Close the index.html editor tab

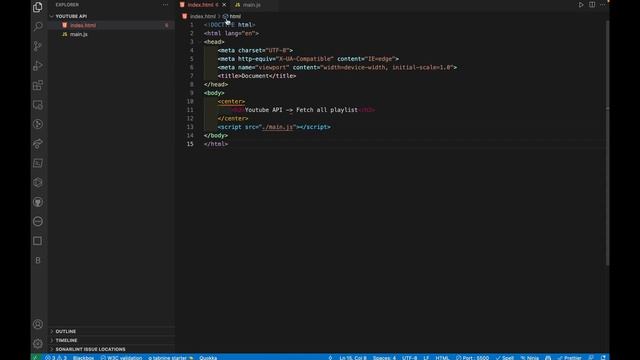(x=224, y=5)
